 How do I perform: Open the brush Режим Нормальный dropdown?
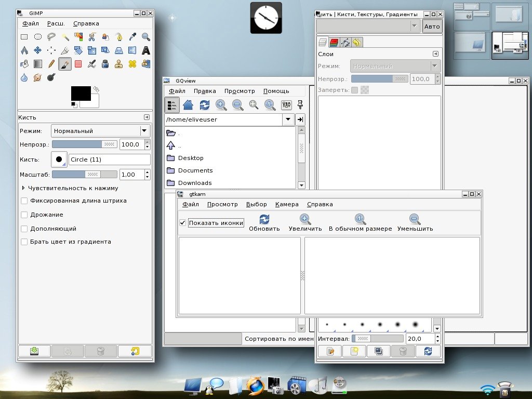point(100,131)
